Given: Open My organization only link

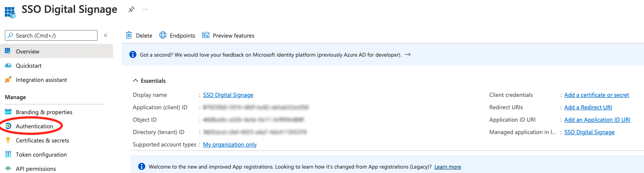Looking at the screenshot, I should (x=230, y=144).
